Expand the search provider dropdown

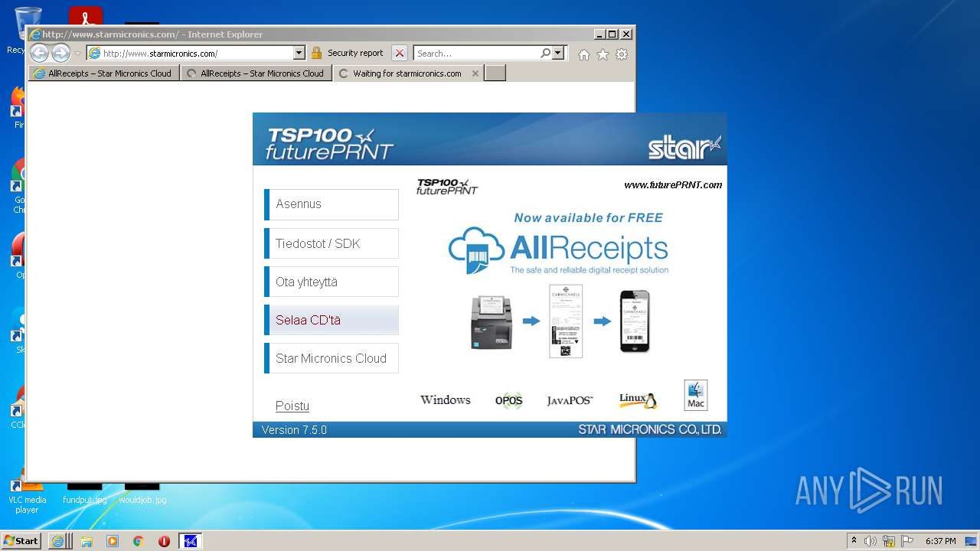(x=558, y=53)
